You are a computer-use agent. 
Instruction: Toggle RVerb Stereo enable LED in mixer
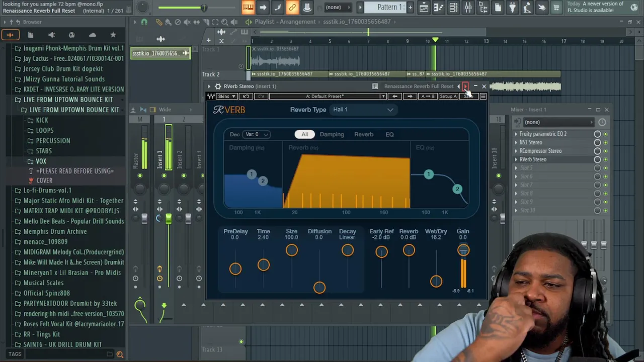coord(605,160)
